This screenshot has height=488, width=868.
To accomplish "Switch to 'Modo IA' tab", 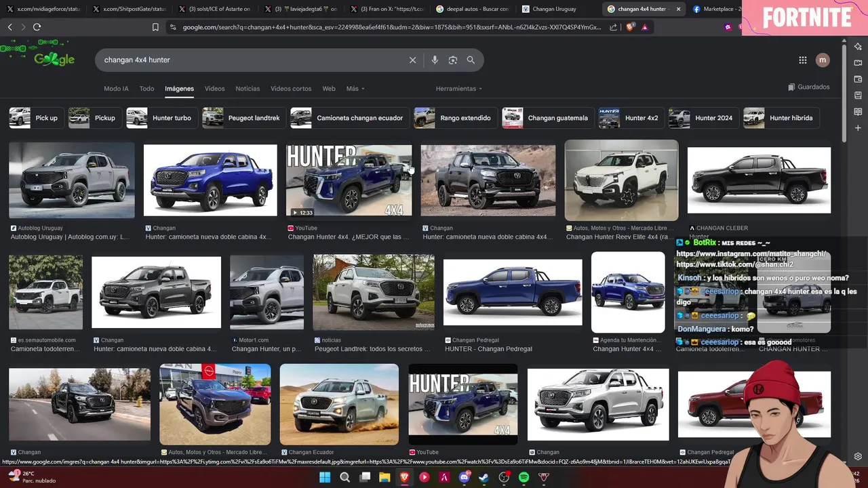I will point(116,89).
